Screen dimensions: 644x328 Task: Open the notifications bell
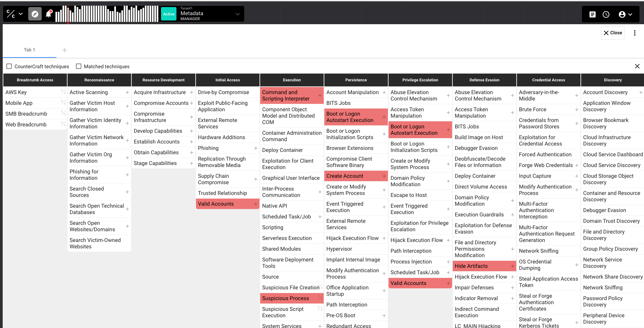(49, 14)
